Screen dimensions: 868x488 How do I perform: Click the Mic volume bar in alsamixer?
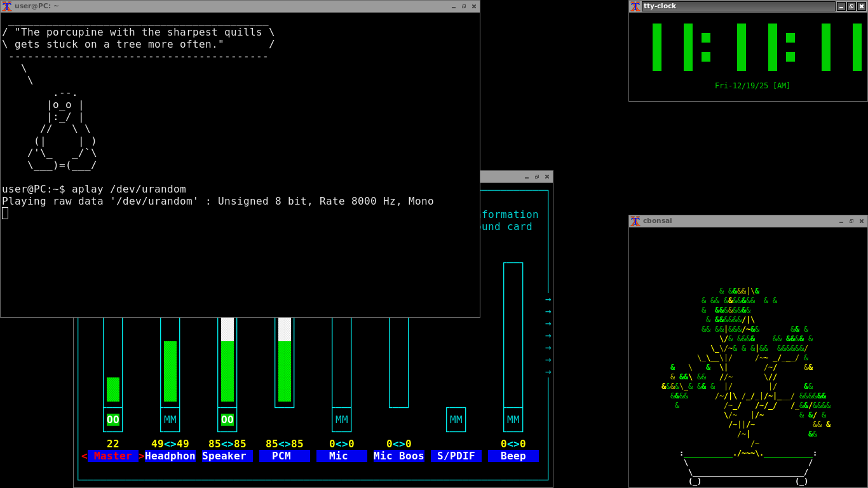(x=342, y=362)
